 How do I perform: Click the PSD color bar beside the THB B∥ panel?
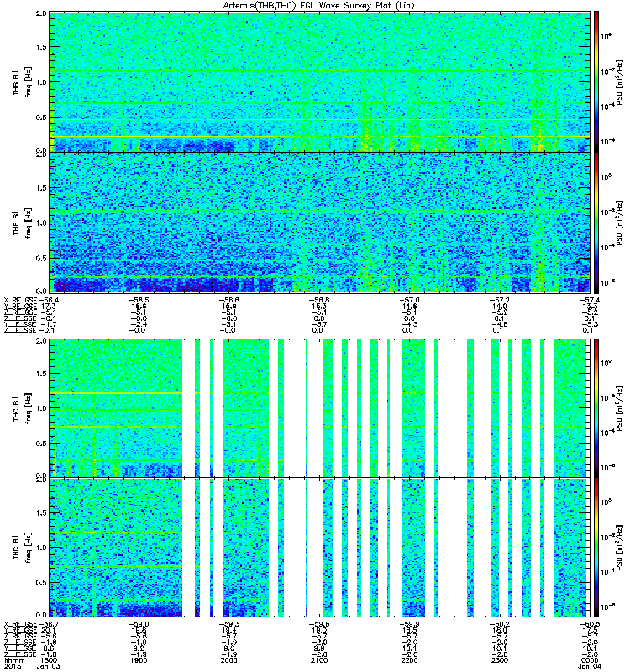pos(596,223)
